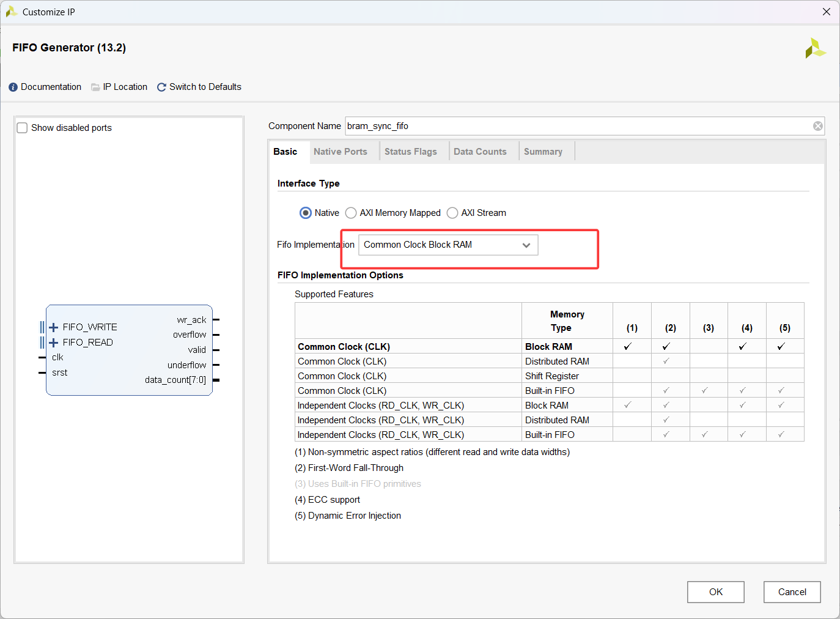Click the Non-symmetric aspect ratios footnote

pyautogui.click(x=432, y=452)
